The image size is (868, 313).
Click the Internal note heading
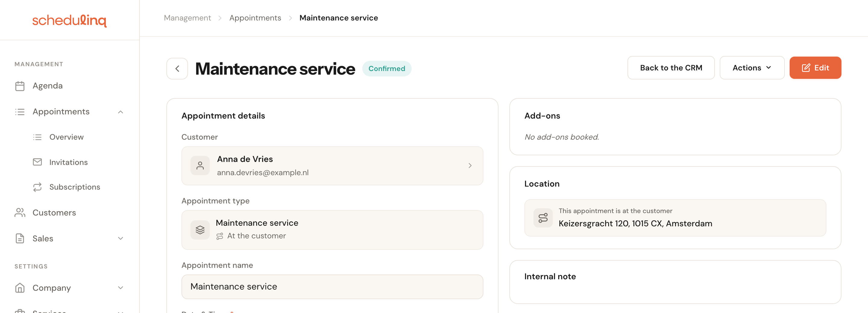click(x=550, y=277)
